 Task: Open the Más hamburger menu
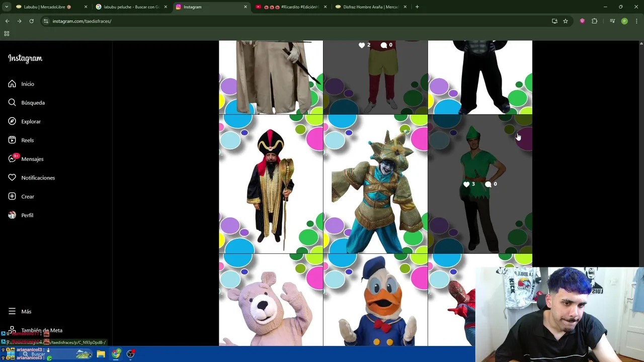[x=20, y=312]
